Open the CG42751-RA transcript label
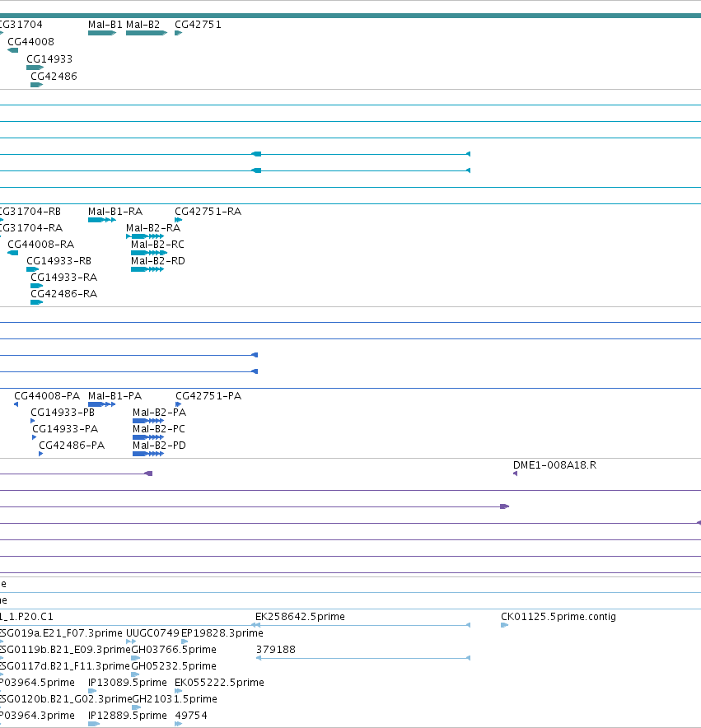The width and height of the screenshot is (701, 728). (x=208, y=212)
